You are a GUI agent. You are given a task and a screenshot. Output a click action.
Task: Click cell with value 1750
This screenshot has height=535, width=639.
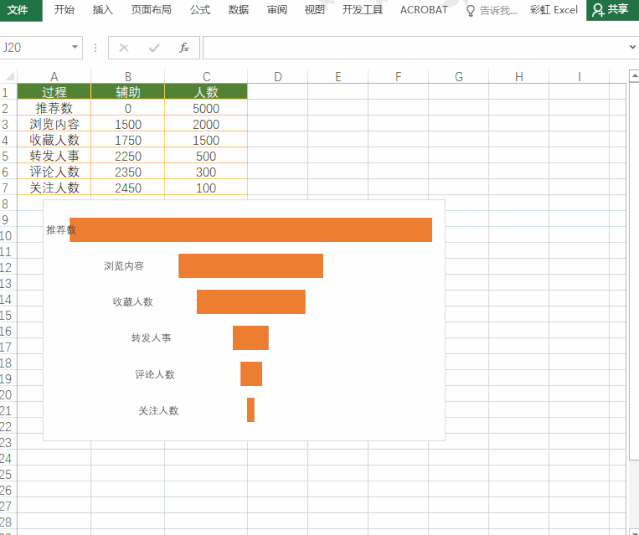pos(128,140)
